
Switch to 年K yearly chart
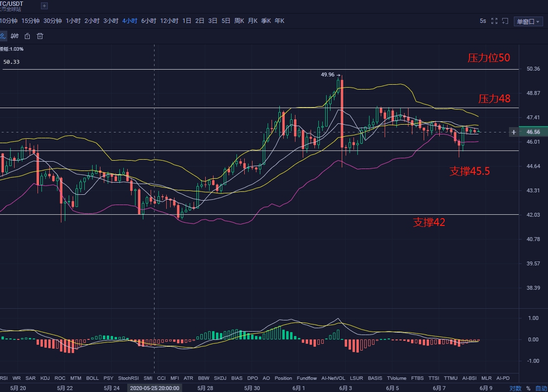click(x=279, y=21)
